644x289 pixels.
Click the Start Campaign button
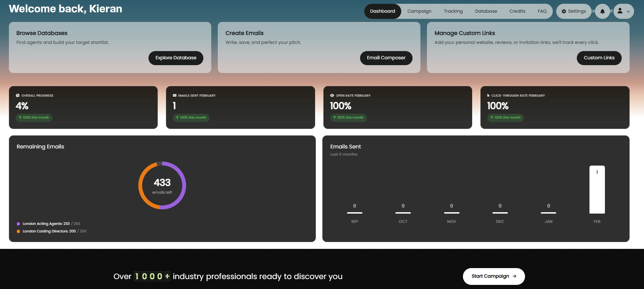494,276
